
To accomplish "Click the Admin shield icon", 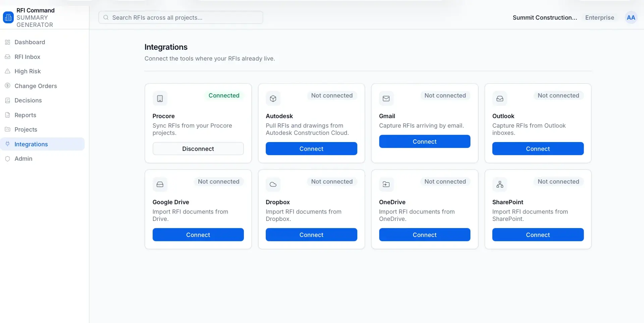I will tap(7, 158).
